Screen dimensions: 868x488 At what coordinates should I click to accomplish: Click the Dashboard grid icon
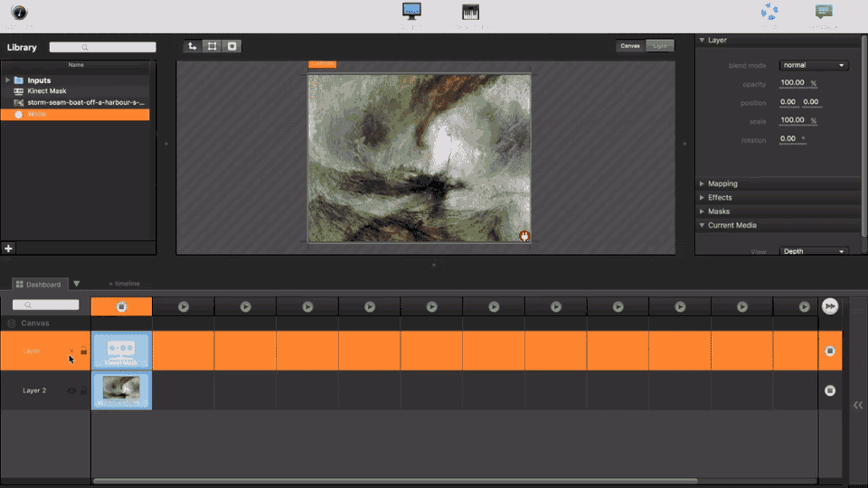(19, 284)
